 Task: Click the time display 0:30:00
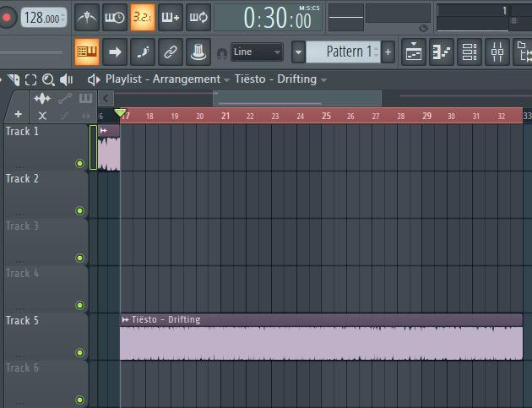[276, 19]
